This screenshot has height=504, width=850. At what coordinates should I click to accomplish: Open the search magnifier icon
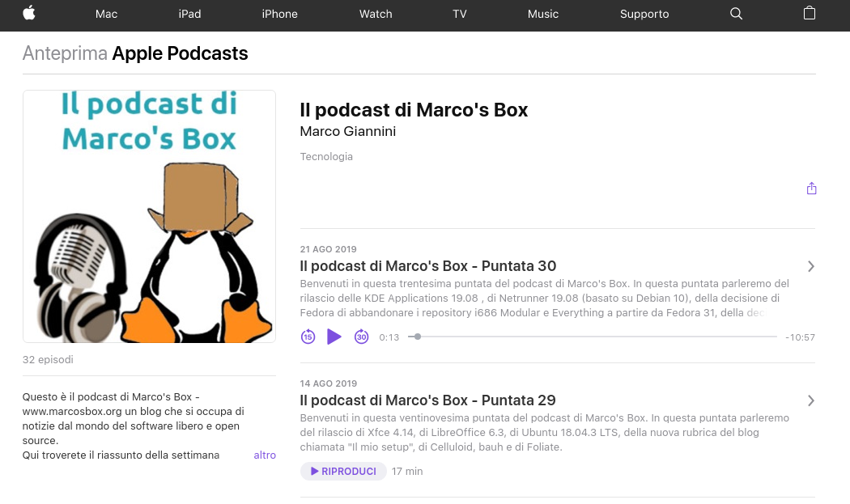tap(736, 14)
